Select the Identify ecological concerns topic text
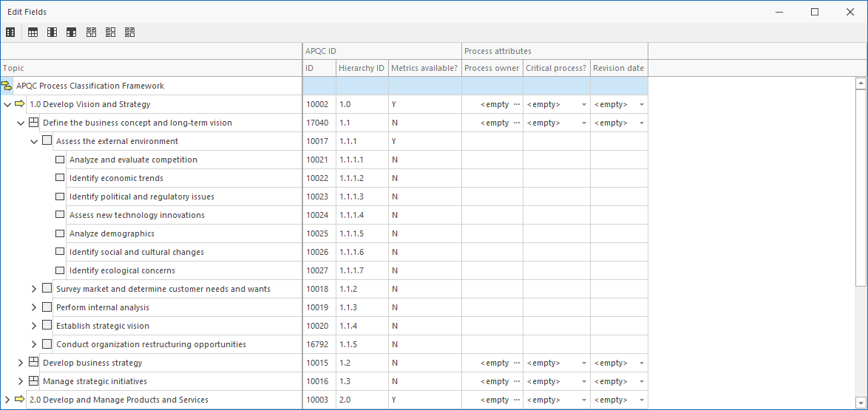This screenshot has height=410, width=868. coord(122,270)
